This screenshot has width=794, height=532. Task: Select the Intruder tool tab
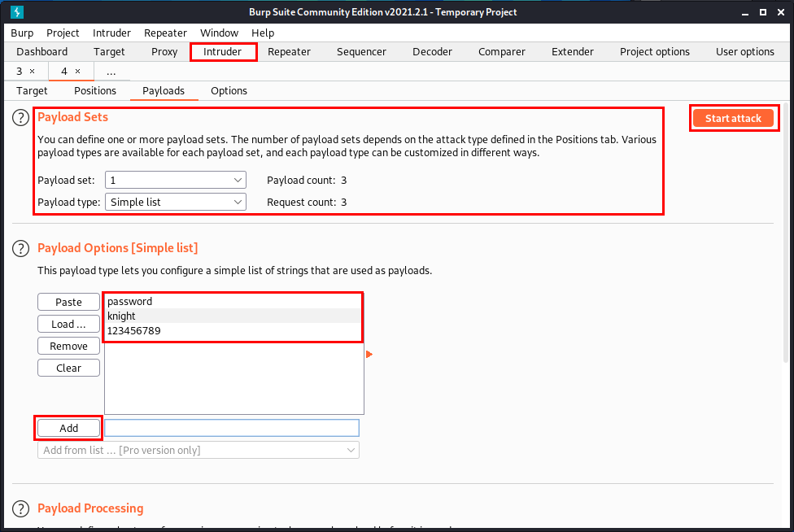pos(223,51)
